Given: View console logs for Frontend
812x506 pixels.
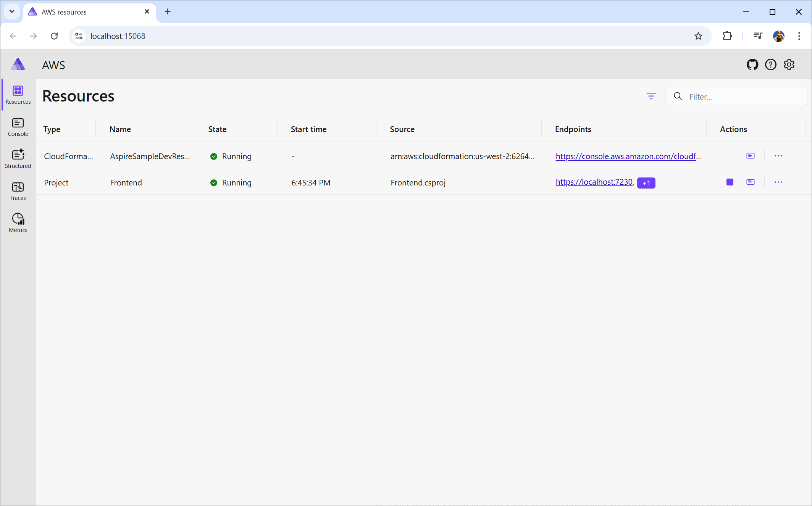Looking at the screenshot, I should click(750, 182).
